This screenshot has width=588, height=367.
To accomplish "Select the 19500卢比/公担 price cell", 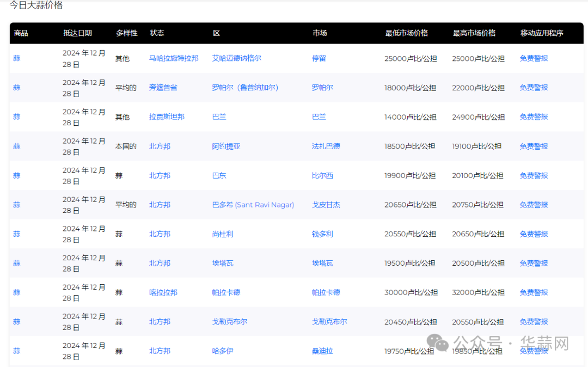I will (x=410, y=263).
